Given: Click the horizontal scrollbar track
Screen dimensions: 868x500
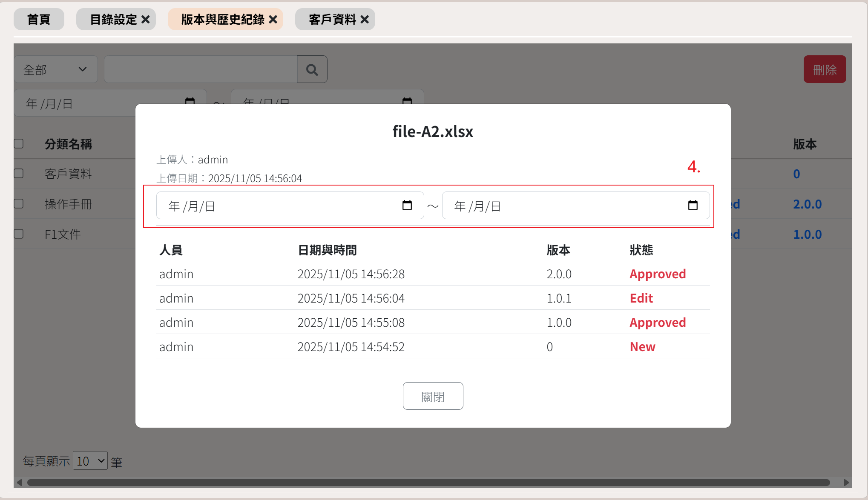Looking at the screenshot, I should (426, 483).
